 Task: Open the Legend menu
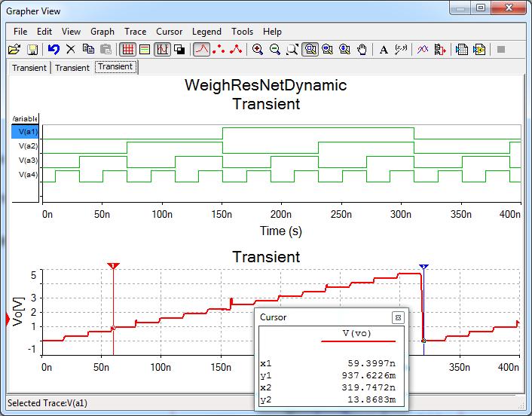[206, 32]
